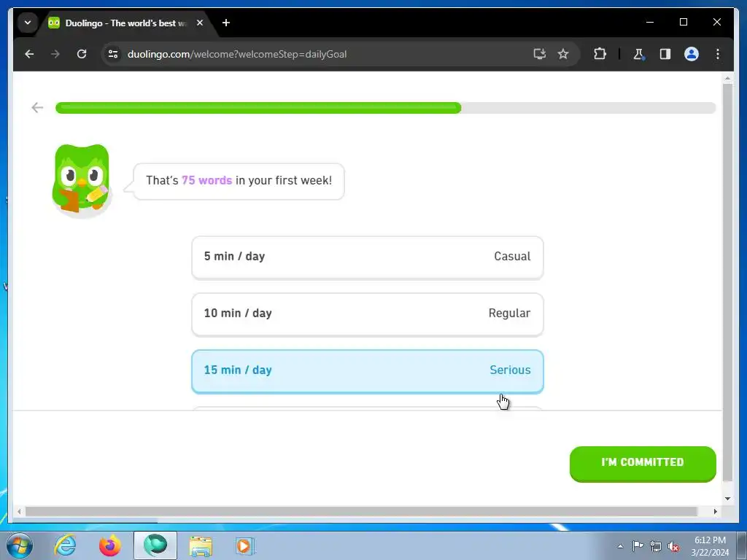Open media player from taskbar
747x560 pixels.
[245, 545]
